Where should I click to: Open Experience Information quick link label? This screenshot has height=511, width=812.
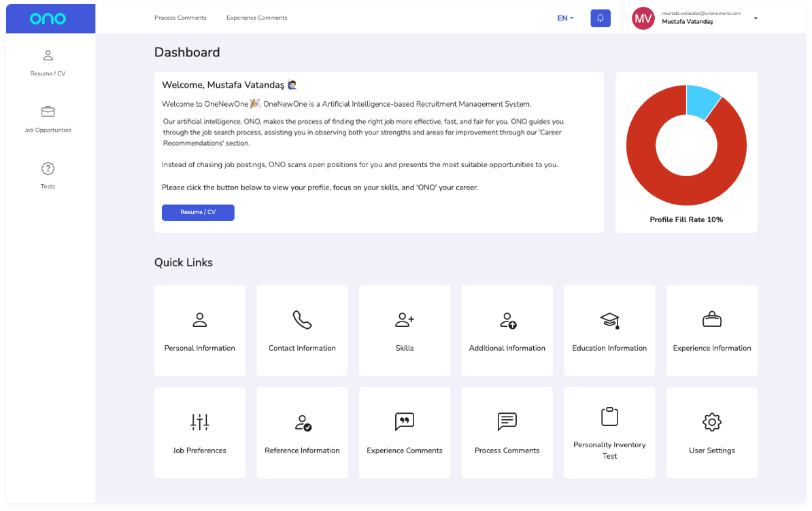tap(711, 348)
